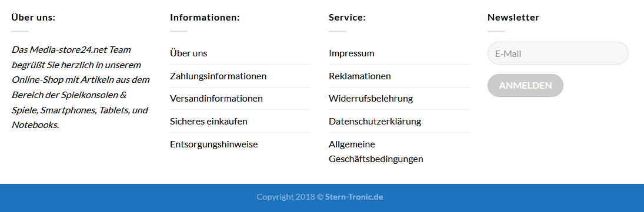Open the Impressum link
The width and height of the screenshot is (644, 212).
click(x=352, y=53)
